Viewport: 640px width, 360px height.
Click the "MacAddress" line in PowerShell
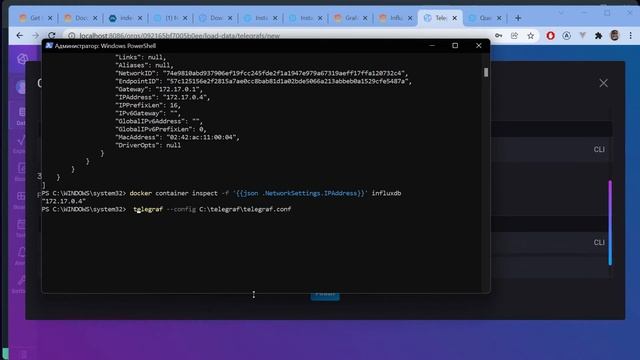(x=178, y=138)
